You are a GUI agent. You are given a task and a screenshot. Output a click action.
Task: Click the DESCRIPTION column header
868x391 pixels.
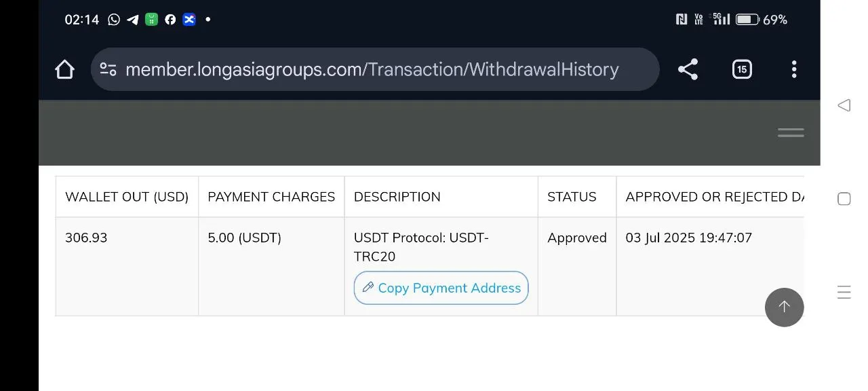pos(397,197)
